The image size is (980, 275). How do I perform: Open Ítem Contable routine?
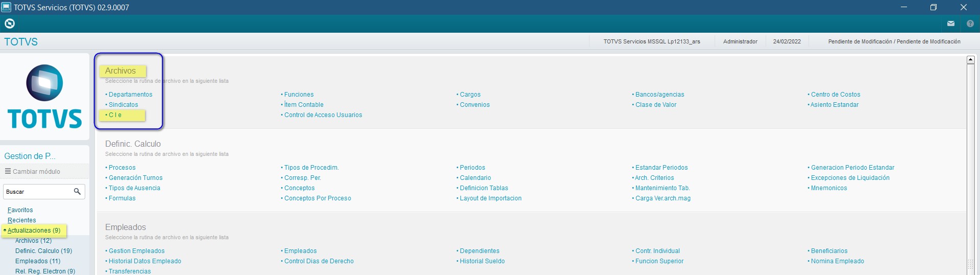304,105
